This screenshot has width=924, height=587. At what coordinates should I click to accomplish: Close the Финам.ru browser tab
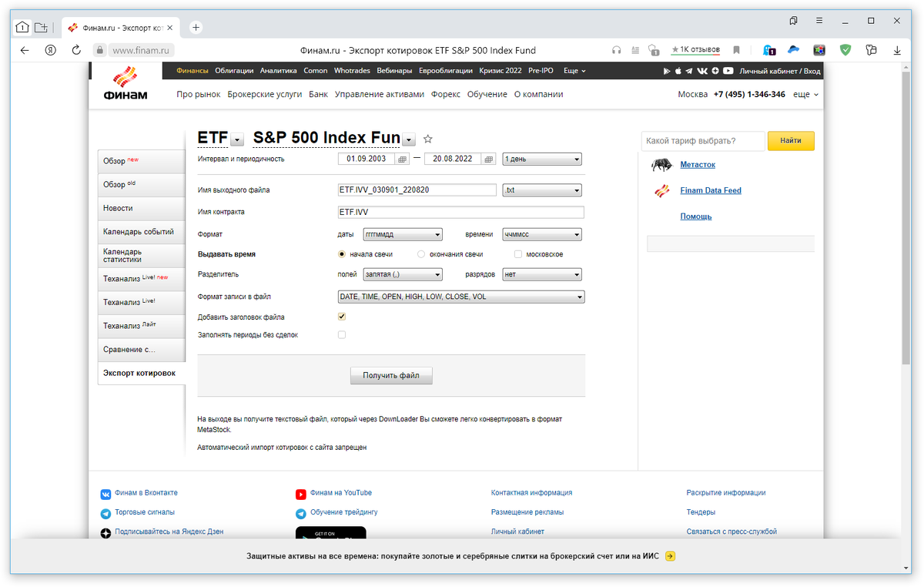click(170, 28)
